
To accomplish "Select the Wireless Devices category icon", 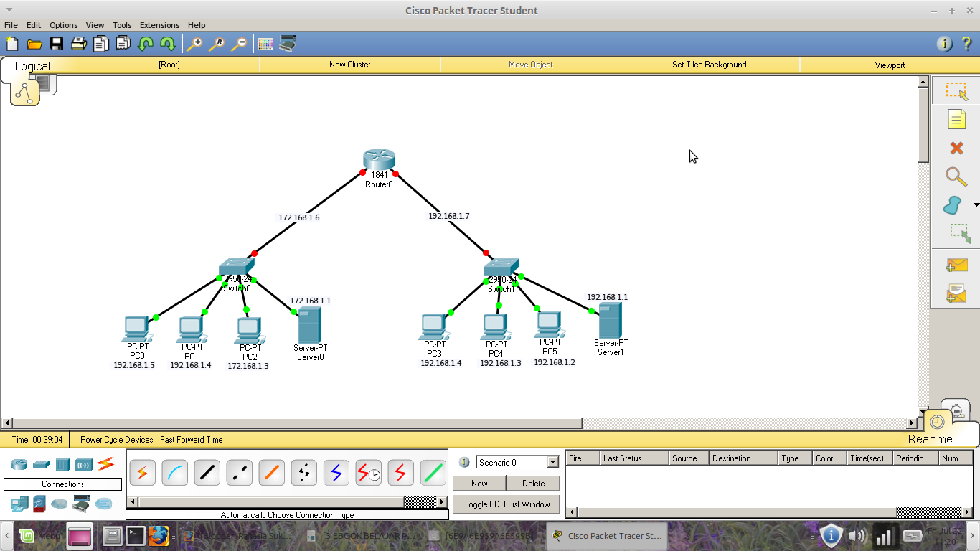I will click(83, 464).
